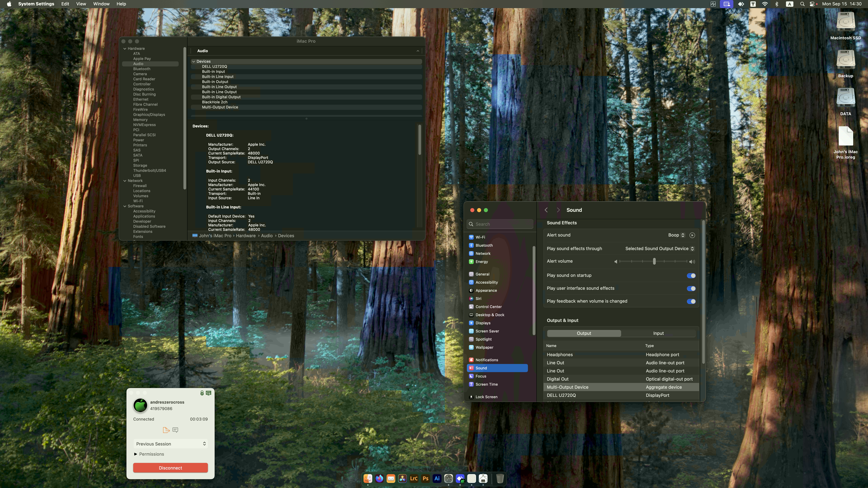The width and height of the screenshot is (868, 488).
Task: Toggle Play feedback when volume is changed
Action: 691,301
